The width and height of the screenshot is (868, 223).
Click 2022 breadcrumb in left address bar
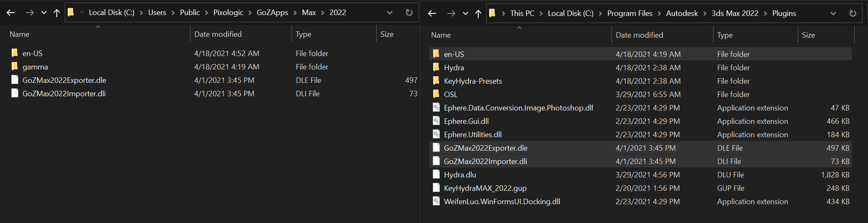point(338,13)
